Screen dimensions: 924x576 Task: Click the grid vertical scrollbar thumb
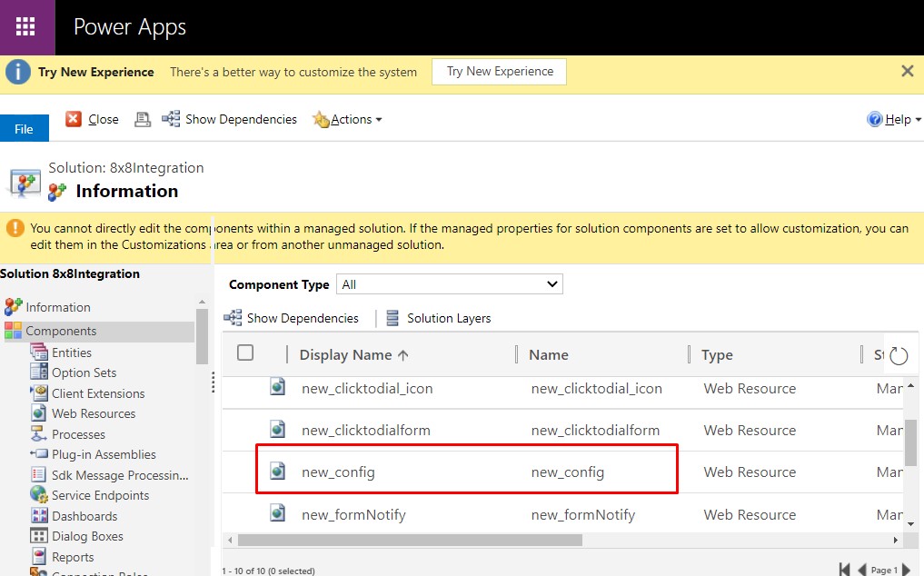(x=910, y=442)
